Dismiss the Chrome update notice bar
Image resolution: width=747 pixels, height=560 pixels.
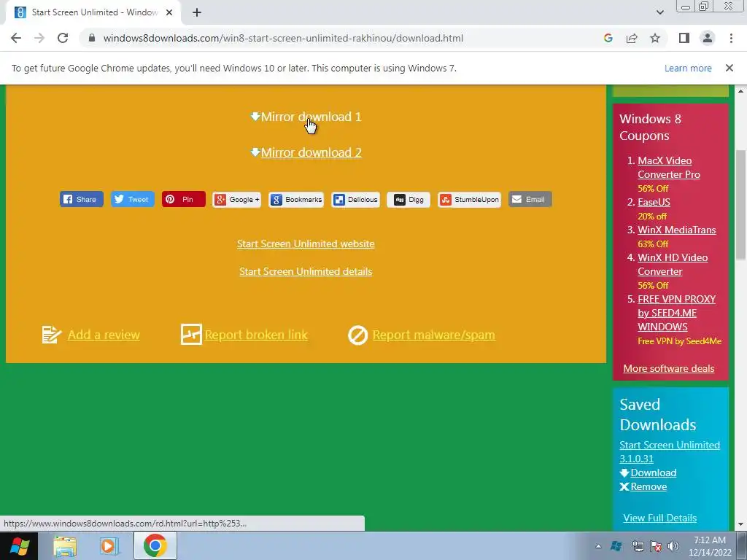(729, 68)
